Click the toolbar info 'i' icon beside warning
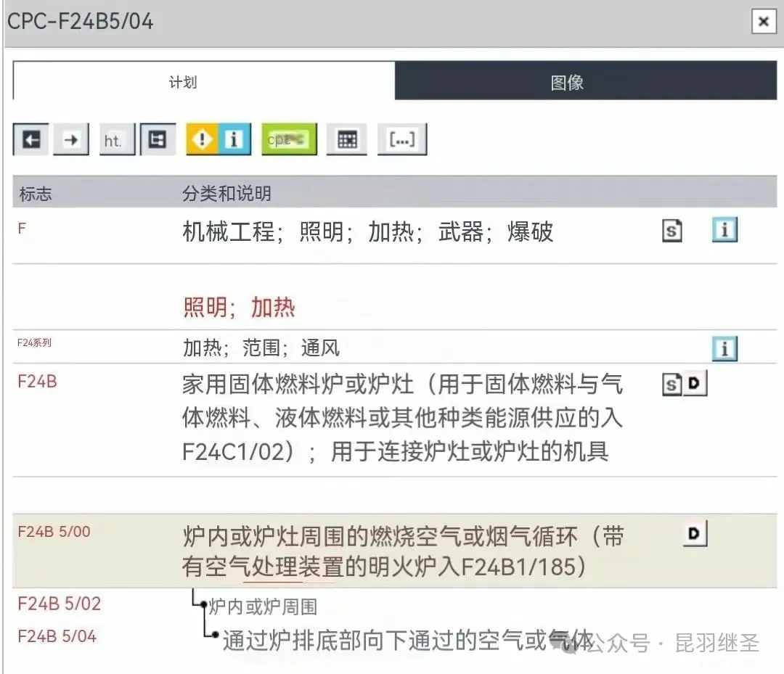This screenshot has width=784, height=674. click(234, 140)
